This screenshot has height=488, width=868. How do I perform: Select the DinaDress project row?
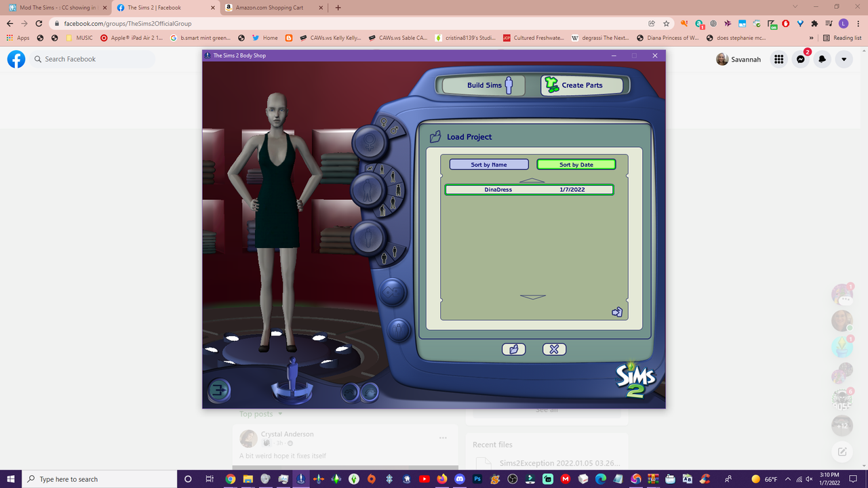[529, 190]
